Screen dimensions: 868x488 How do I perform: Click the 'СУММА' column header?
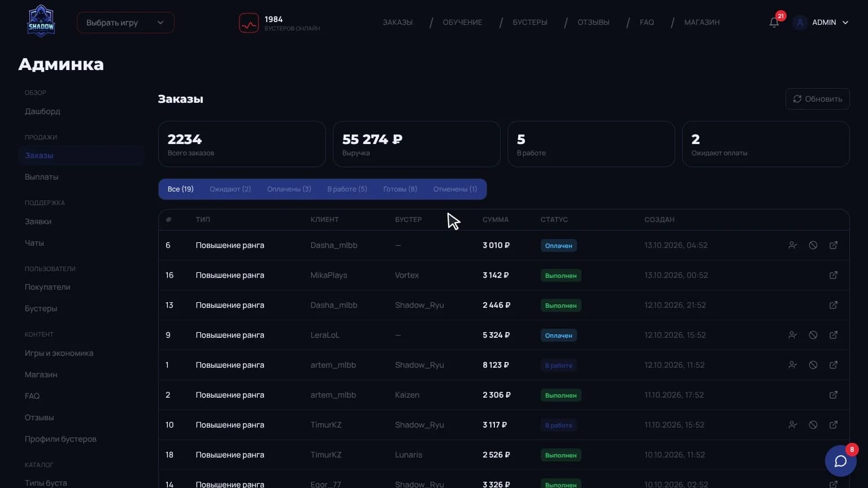(x=496, y=220)
